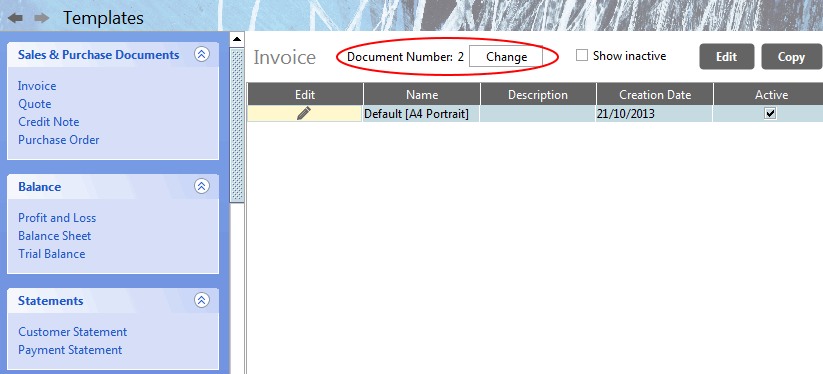Enable the Show inactive checkbox
Screen dimensions: 823x374
[x=582, y=56]
